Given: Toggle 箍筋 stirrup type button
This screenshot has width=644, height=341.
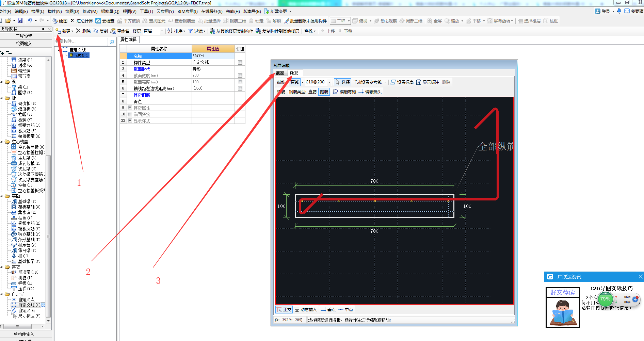Looking at the screenshot, I should [324, 92].
